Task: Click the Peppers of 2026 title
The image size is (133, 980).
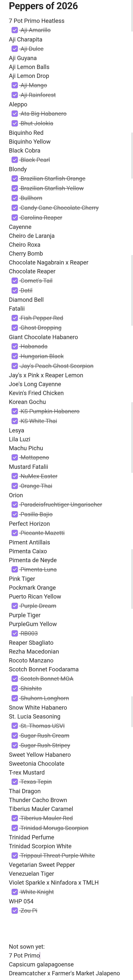Action: (43, 6)
